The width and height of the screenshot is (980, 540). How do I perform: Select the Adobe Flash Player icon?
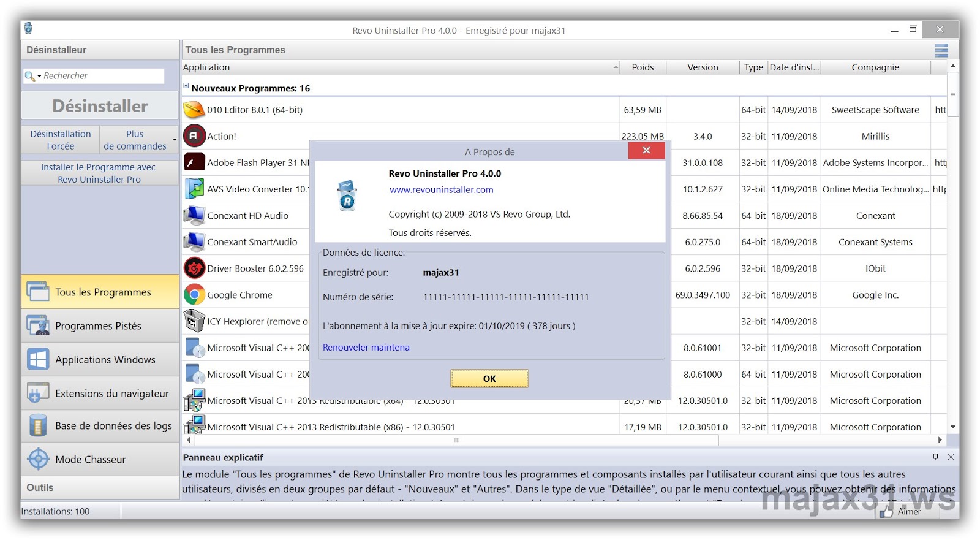tap(194, 162)
